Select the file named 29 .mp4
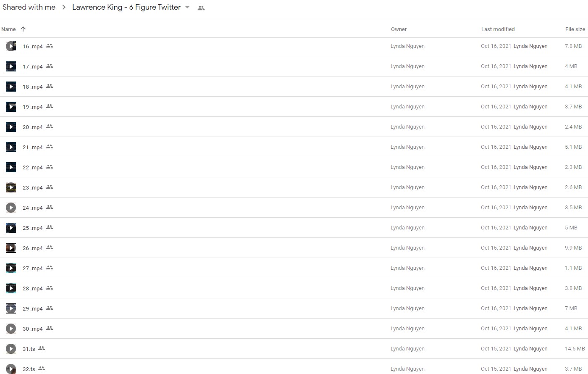This screenshot has height=374, width=588. pyautogui.click(x=33, y=308)
